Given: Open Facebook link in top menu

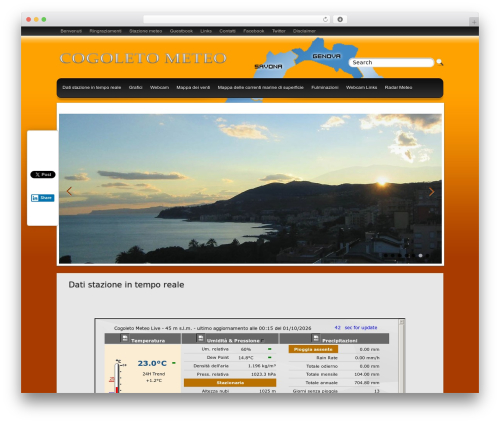Looking at the screenshot, I should 254,31.
